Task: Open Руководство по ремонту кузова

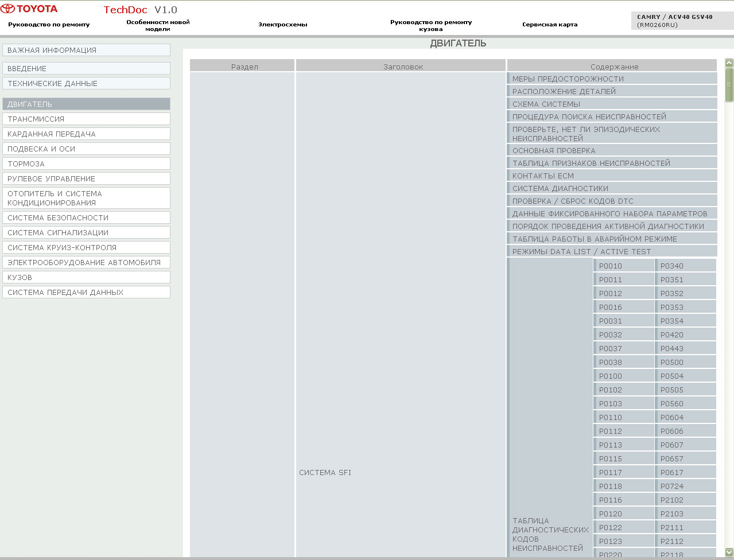Action: click(431, 25)
